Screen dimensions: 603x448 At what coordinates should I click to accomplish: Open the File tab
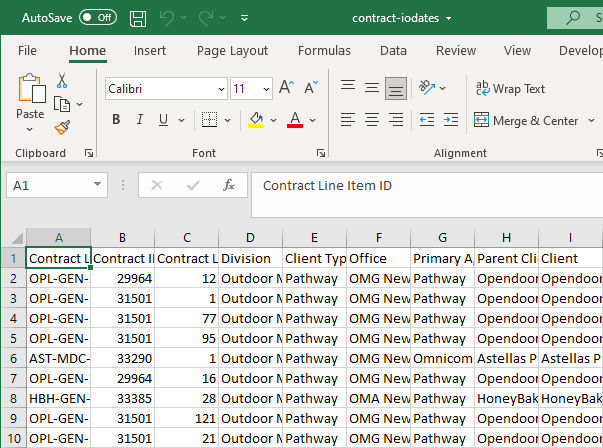[x=27, y=51]
